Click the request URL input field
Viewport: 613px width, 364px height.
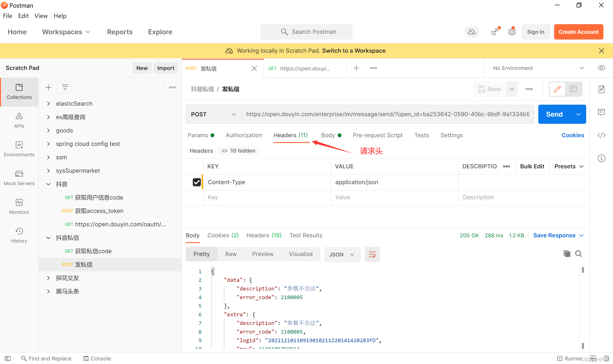point(387,114)
